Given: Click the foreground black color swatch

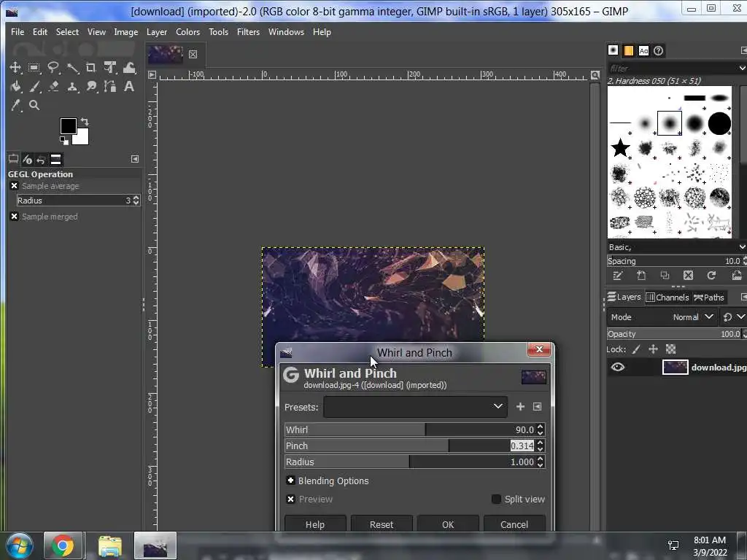Looking at the screenshot, I should click(68, 126).
